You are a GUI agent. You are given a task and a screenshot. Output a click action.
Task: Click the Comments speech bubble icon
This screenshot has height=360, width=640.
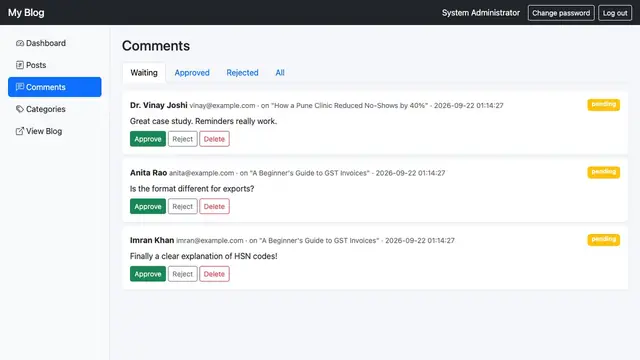point(20,87)
